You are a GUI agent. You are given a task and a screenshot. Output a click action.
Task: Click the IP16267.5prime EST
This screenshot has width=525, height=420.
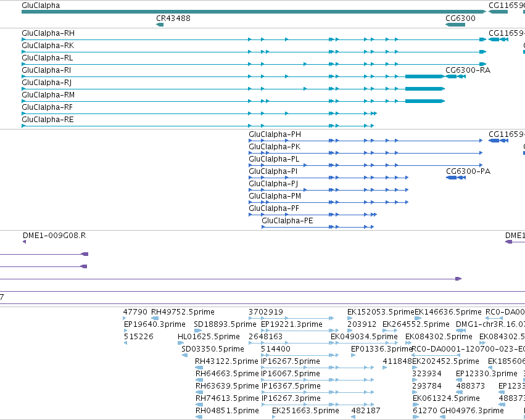pos(291,362)
